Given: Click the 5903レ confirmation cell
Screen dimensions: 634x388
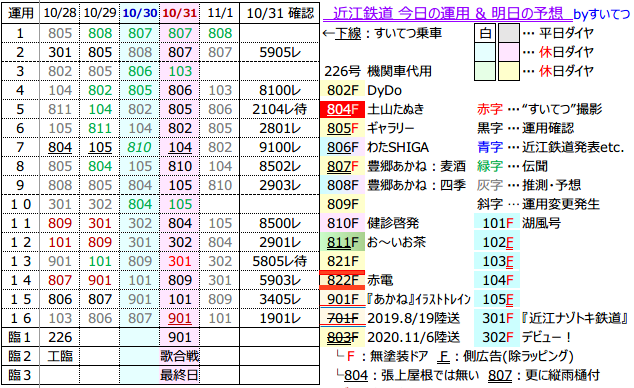Looking at the screenshot, I should 280,280.
